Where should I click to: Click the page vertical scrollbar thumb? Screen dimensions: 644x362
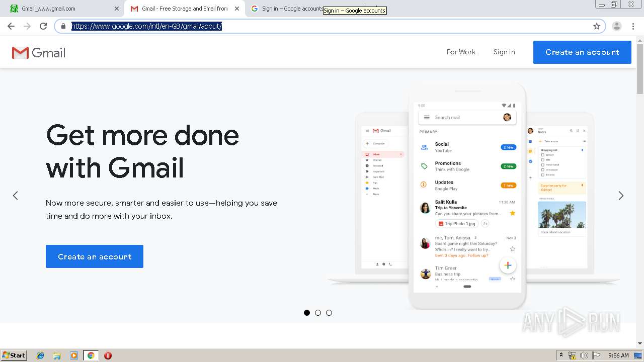(x=640, y=69)
